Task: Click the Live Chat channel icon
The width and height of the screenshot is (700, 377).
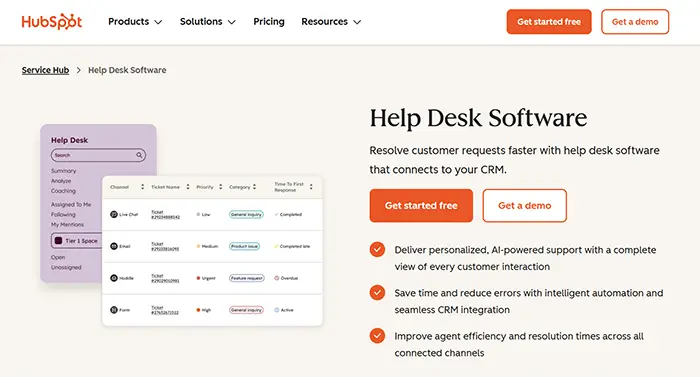Action: click(114, 214)
